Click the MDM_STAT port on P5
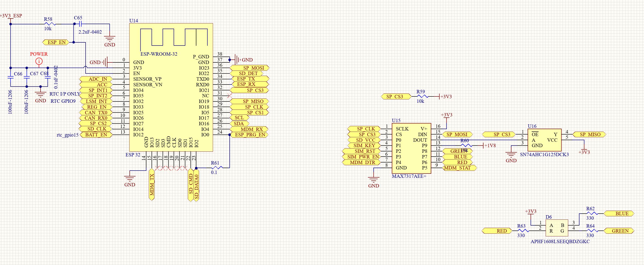Image resolution: width=644 pixels, height=265 pixels. (460, 168)
